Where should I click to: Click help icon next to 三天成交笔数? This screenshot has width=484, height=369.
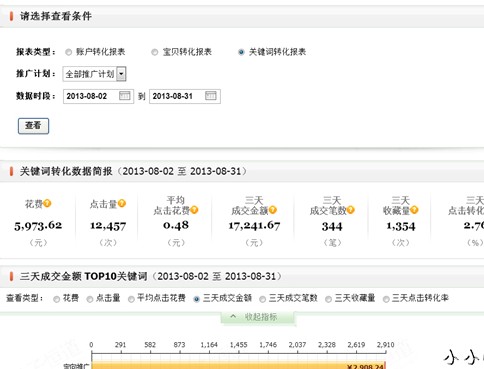350,210
